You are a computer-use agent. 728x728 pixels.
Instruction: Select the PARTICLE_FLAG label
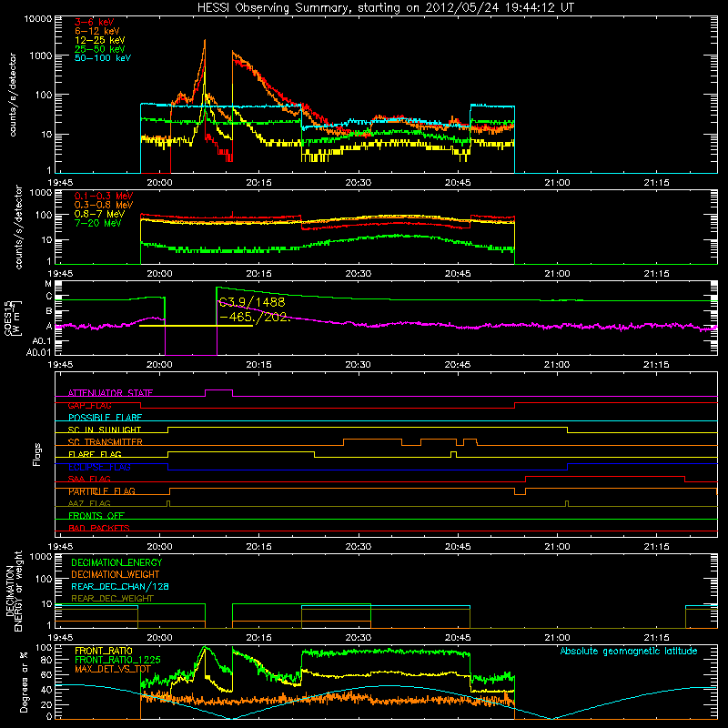coord(102,491)
